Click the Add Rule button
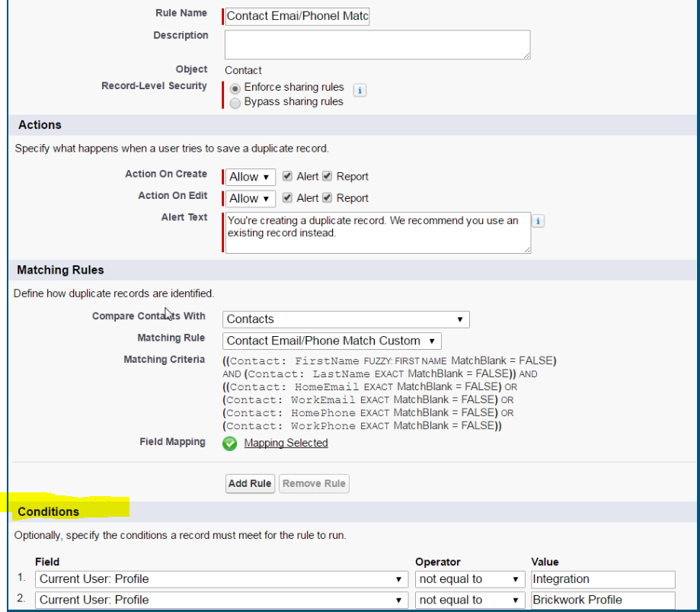Image resolution: width=700 pixels, height=612 pixels. click(250, 484)
